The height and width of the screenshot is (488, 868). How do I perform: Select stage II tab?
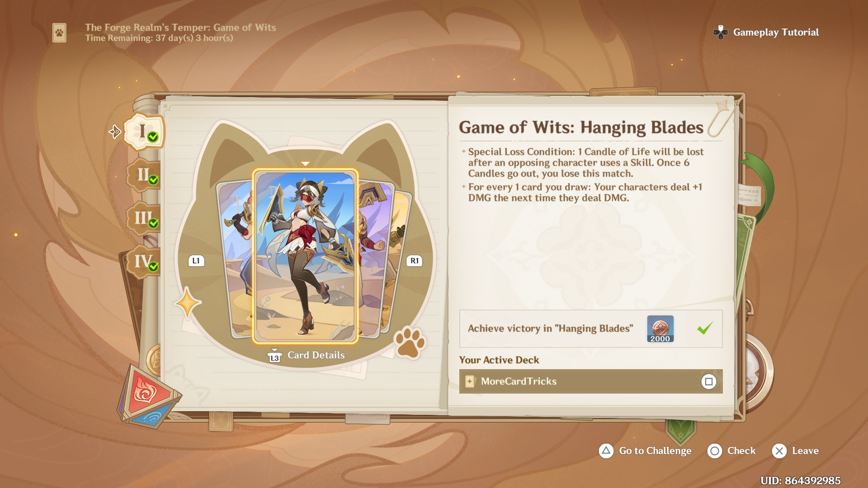tap(144, 175)
